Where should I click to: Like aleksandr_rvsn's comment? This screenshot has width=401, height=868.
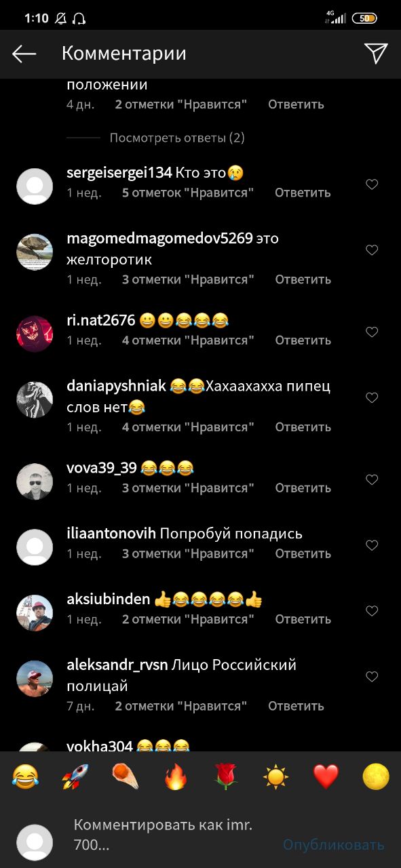(372, 677)
